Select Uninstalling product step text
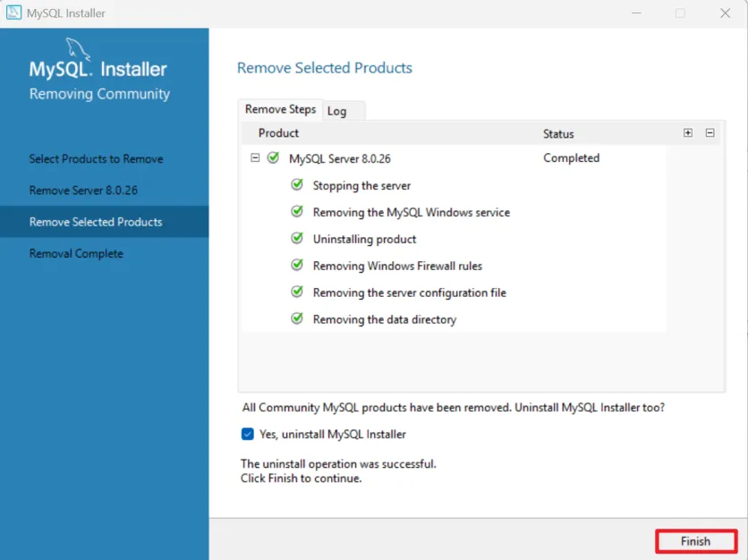The width and height of the screenshot is (748, 560). (x=364, y=239)
